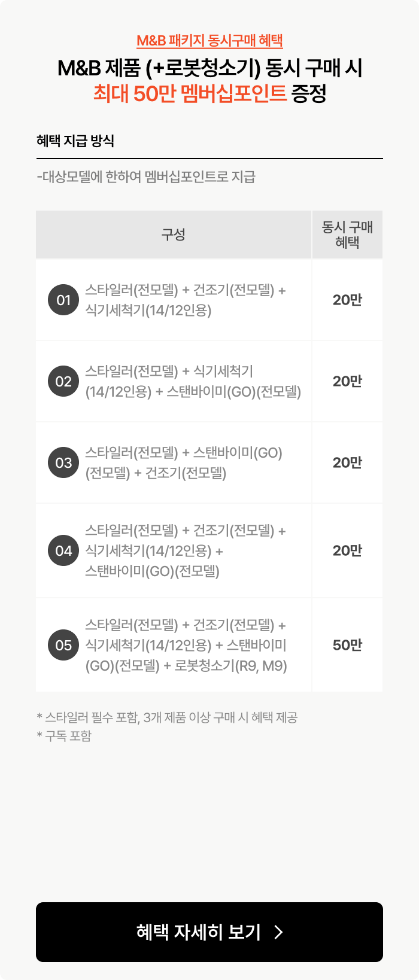Click the M&B 패키지 동시구매 혜택 link
Screen dimensions: 419x980
click(x=209, y=41)
